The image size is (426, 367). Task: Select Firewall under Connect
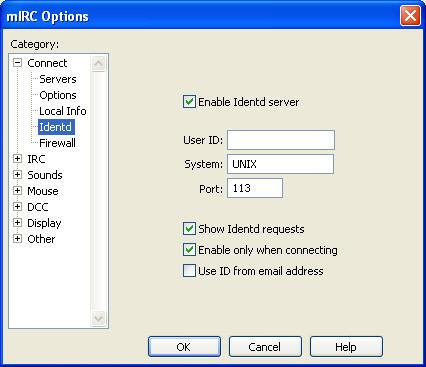point(57,143)
